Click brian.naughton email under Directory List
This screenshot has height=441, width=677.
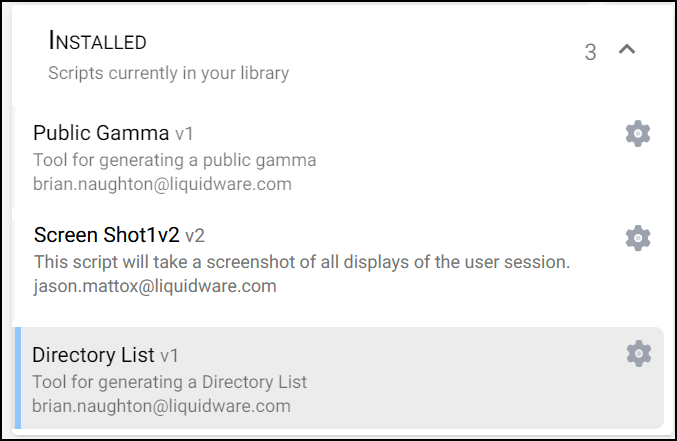161,406
